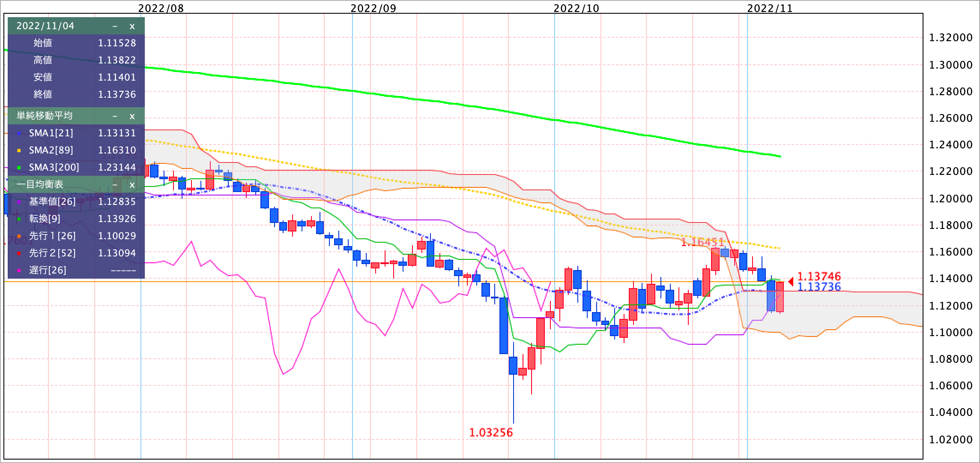Click the 遅行[26] magenta color marker
Image resolution: width=980 pixels, height=463 pixels.
point(19,271)
